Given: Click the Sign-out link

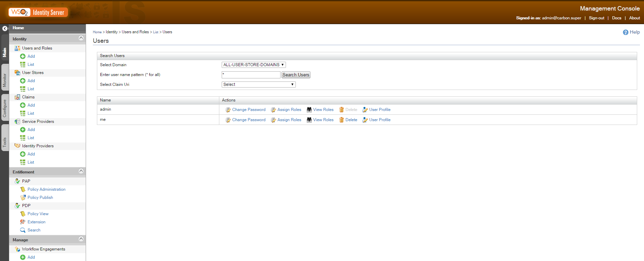Looking at the screenshot, I should [x=596, y=18].
